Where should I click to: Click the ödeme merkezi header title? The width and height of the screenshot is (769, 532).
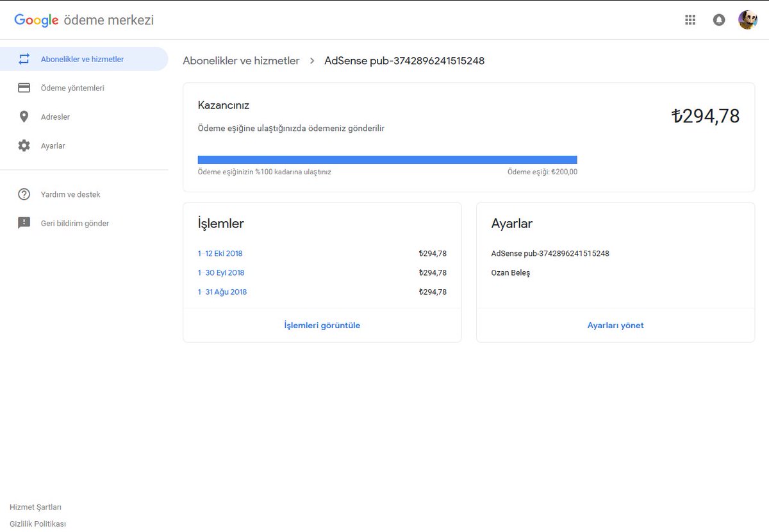pyautogui.click(x=109, y=20)
